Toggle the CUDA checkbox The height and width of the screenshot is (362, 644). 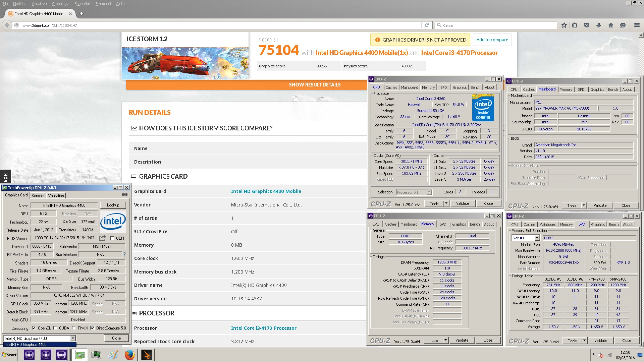[x=55, y=328]
